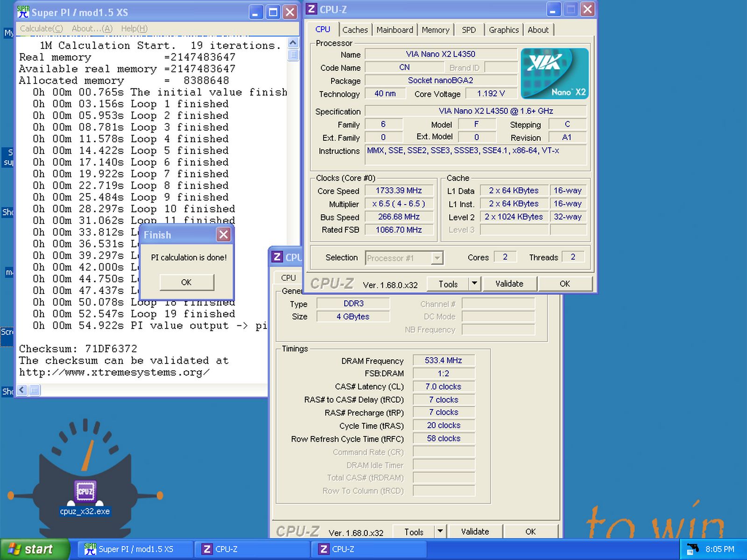Click the memory Type field DDR3

[x=353, y=303]
